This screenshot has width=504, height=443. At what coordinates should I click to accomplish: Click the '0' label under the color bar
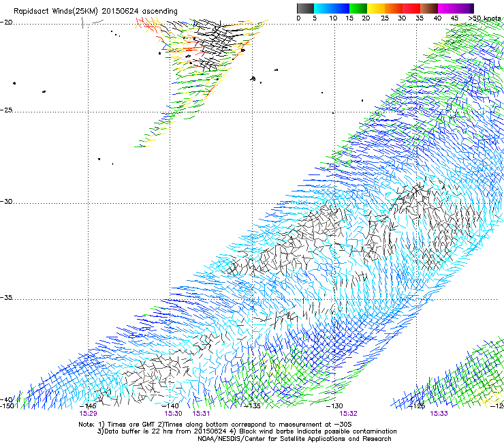point(298,18)
